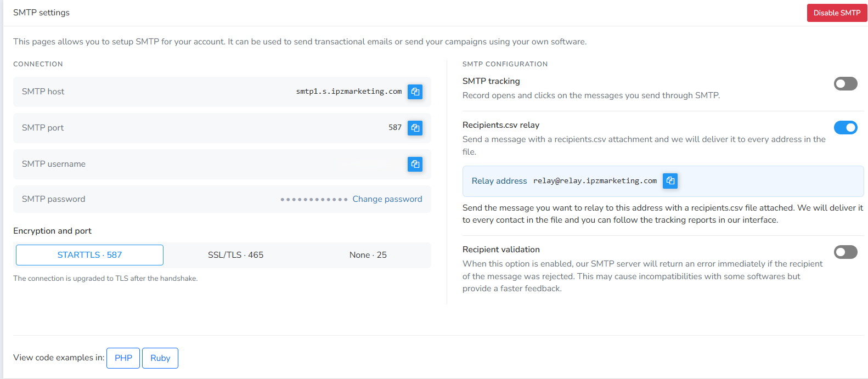The image size is (868, 379).
Task: Copy the SMTP host value
Action: click(x=415, y=92)
